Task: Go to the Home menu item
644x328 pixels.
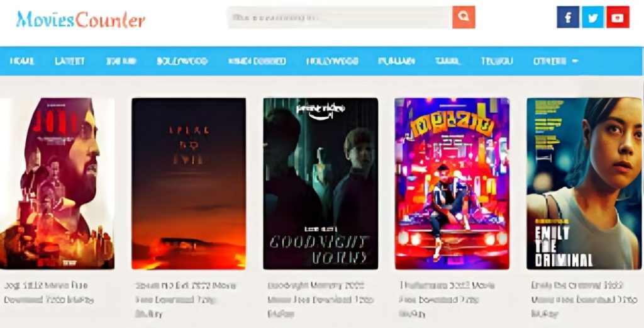Action: click(22, 61)
